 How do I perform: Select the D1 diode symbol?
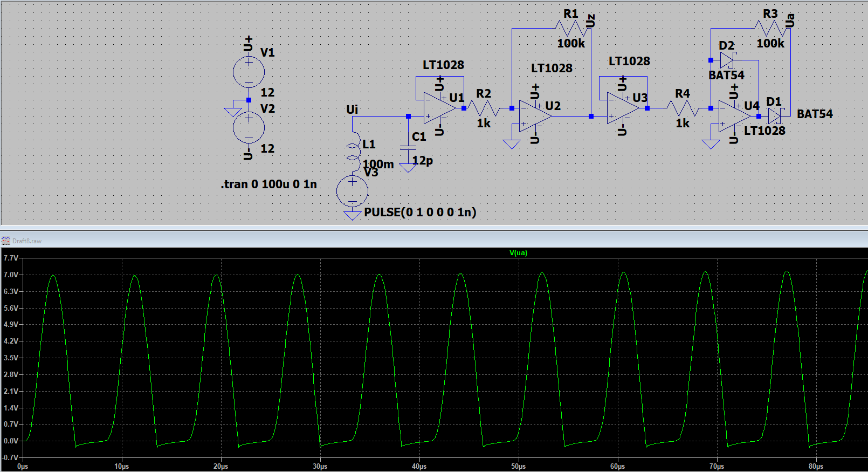click(x=775, y=116)
